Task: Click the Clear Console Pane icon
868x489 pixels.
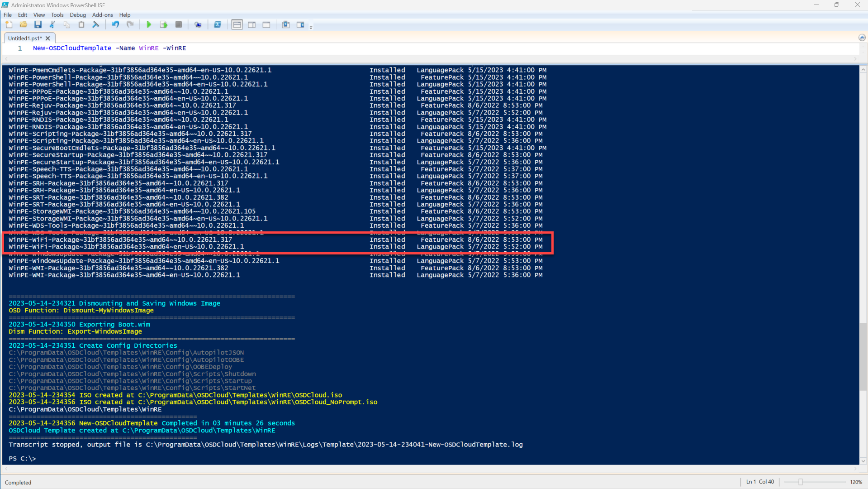Action: 96,25
